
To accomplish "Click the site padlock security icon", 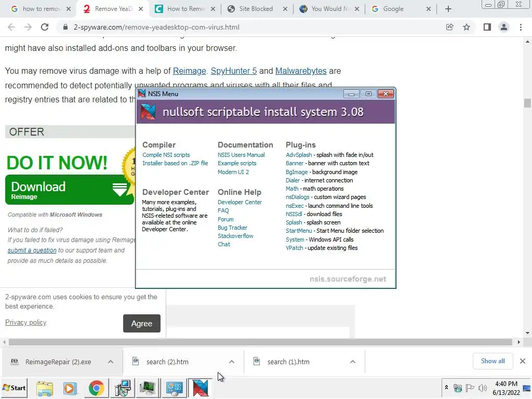I will pyautogui.click(x=65, y=27).
